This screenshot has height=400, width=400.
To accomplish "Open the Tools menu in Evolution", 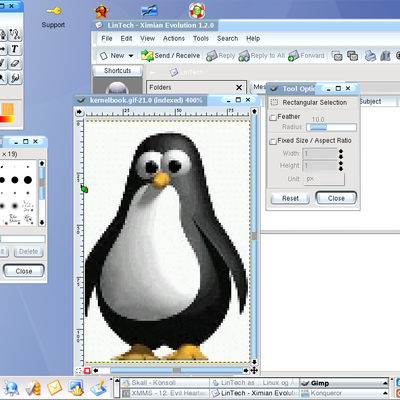I will [x=201, y=39].
